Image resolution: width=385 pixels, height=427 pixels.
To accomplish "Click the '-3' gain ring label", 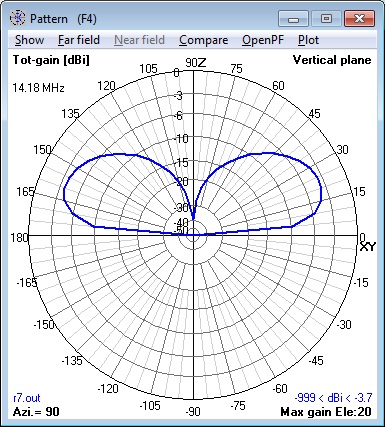I will tap(179, 96).
